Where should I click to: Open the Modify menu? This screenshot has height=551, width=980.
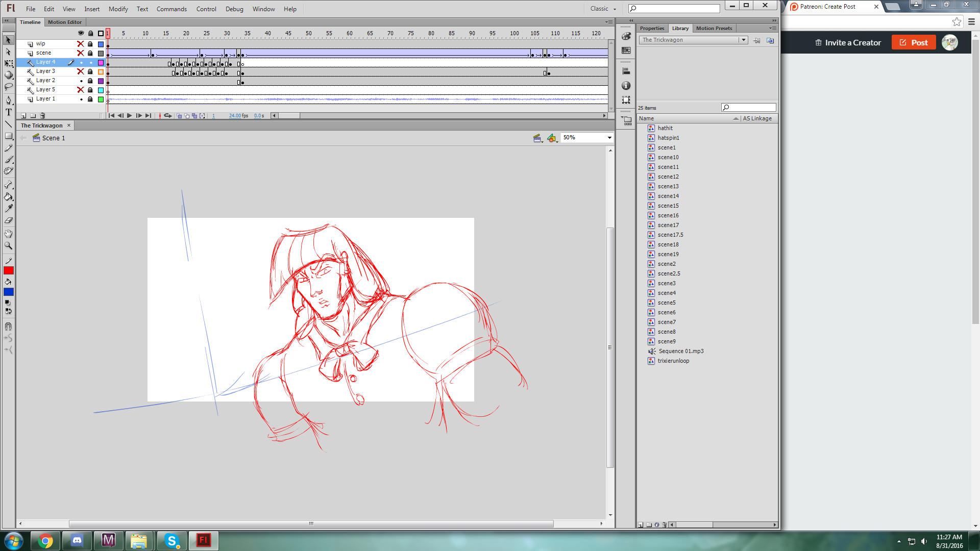coord(118,9)
